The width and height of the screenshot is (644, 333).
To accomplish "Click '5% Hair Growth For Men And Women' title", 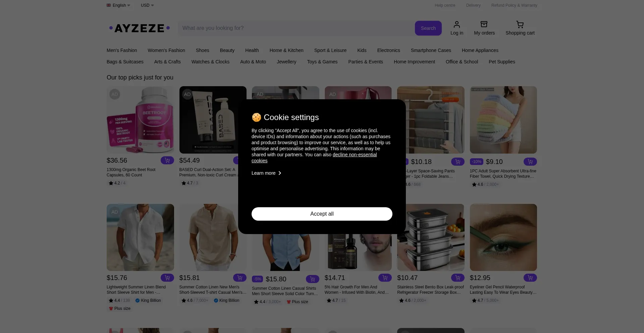I will click(357, 290).
